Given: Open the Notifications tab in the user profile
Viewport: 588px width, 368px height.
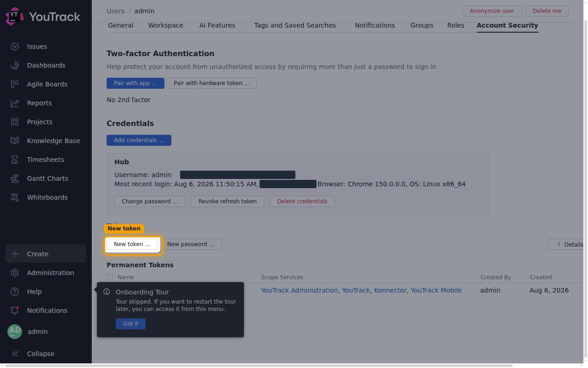Looking at the screenshot, I should coord(375,25).
